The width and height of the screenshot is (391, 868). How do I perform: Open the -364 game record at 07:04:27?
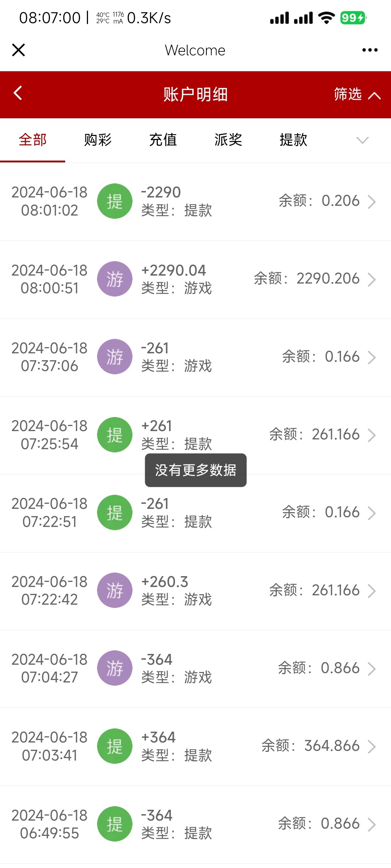195,668
